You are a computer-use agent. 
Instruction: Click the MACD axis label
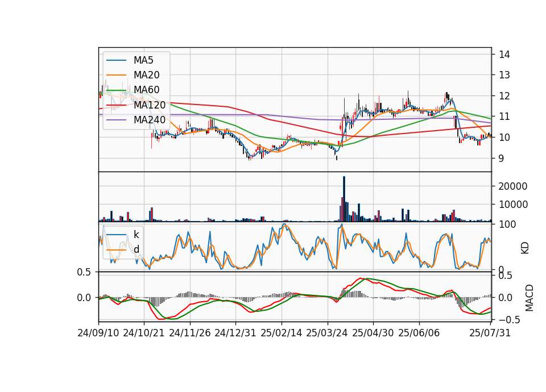(530, 298)
